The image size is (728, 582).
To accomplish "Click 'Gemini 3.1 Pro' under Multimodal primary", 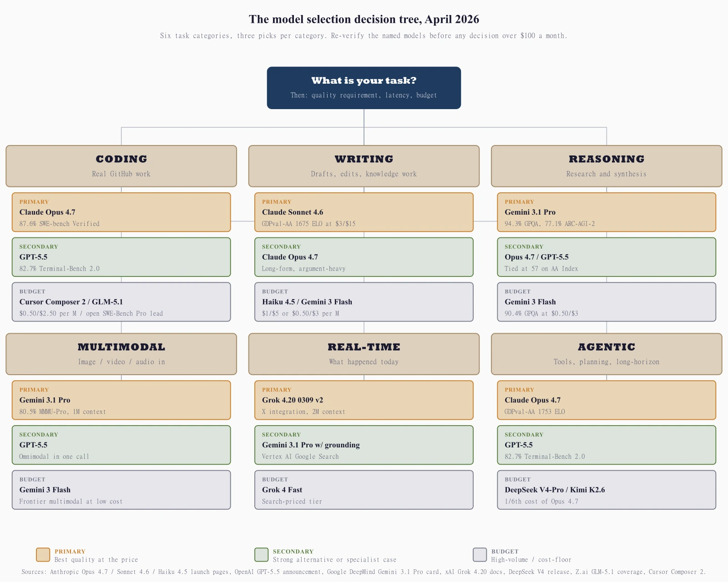I will (x=45, y=400).
